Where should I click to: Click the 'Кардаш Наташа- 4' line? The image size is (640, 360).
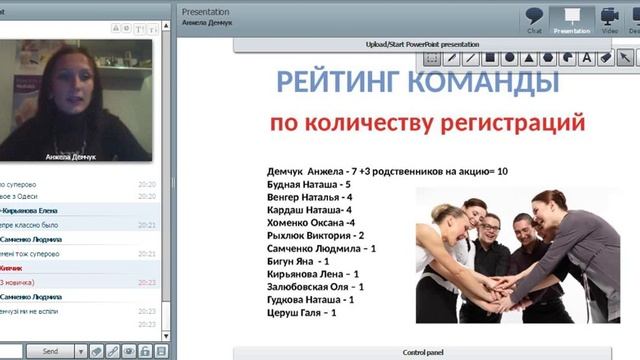pyautogui.click(x=309, y=210)
